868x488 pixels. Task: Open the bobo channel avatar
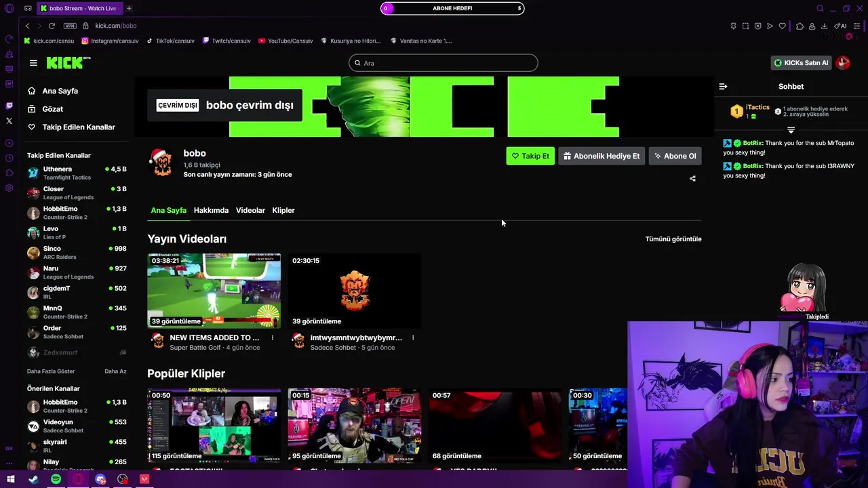(162, 163)
